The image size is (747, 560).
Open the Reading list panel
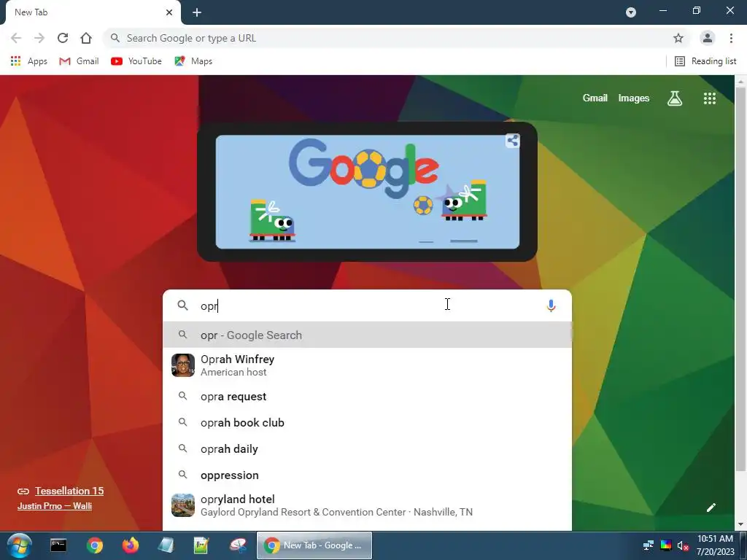[x=705, y=61]
